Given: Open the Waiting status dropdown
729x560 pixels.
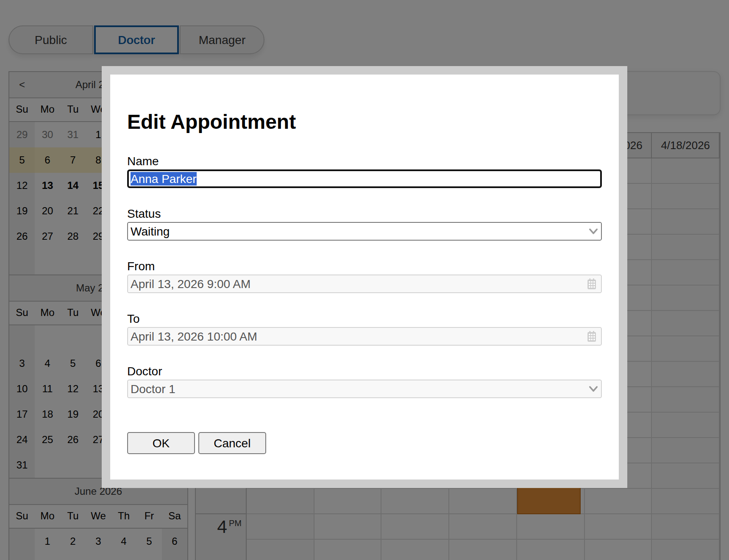Looking at the screenshot, I should click(x=364, y=231).
